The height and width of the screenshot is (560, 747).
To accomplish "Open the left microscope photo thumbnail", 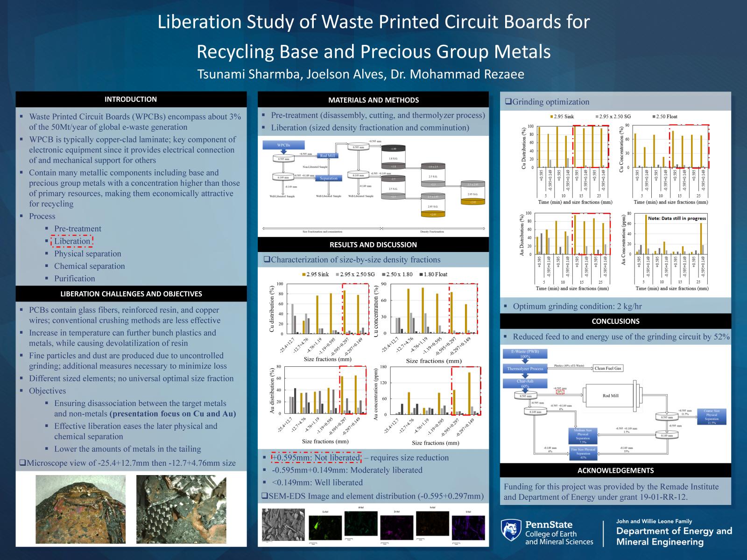I will [80, 509].
